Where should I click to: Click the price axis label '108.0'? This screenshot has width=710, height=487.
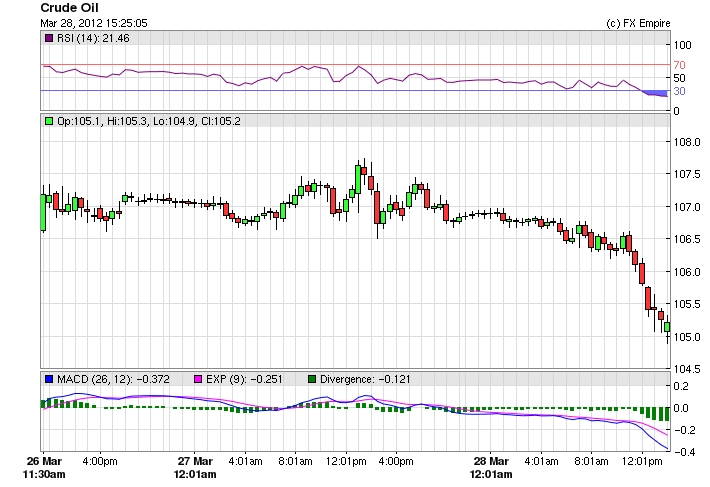[687, 142]
